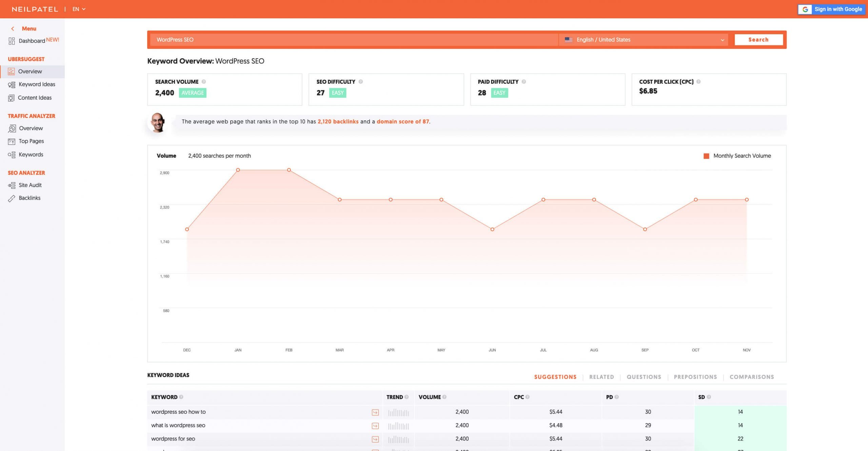The image size is (868, 451).
Task: Click arrow icon for 'what is wordpress seo'
Action: point(375,426)
